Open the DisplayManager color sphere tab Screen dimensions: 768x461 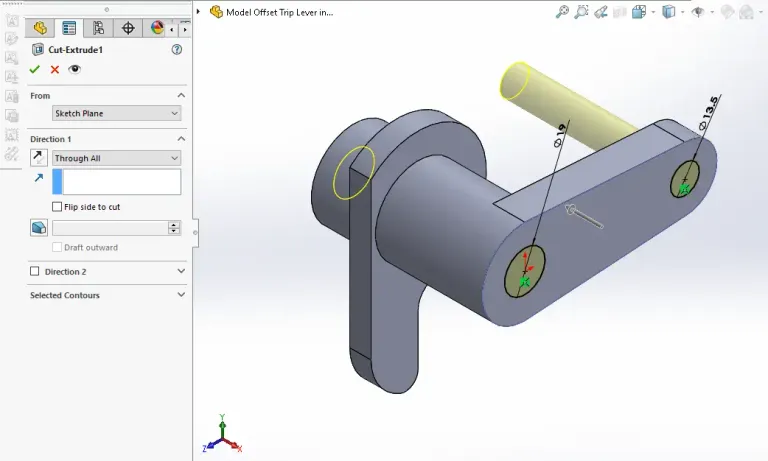pos(157,28)
